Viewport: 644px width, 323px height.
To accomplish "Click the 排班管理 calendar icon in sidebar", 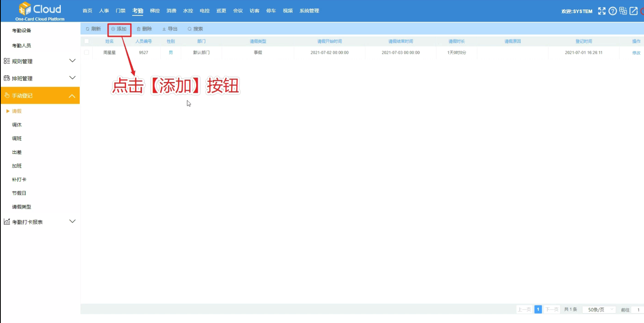I will click(x=7, y=78).
